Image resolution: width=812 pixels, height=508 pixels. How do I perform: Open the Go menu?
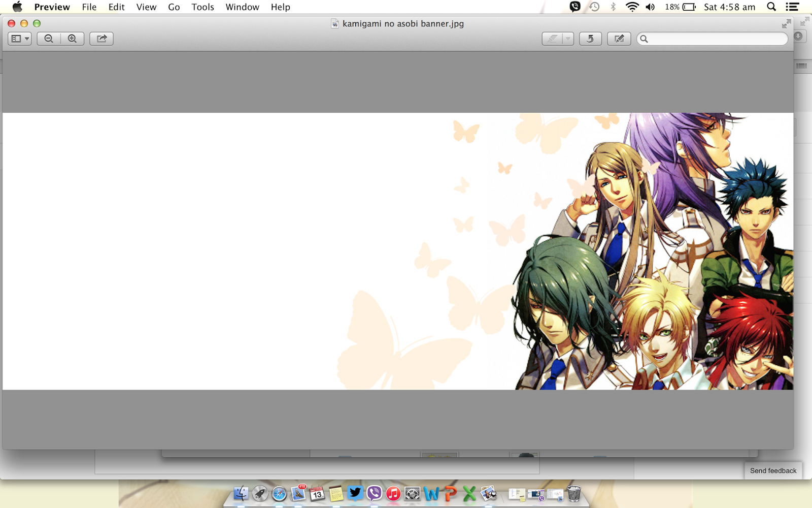coord(174,7)
